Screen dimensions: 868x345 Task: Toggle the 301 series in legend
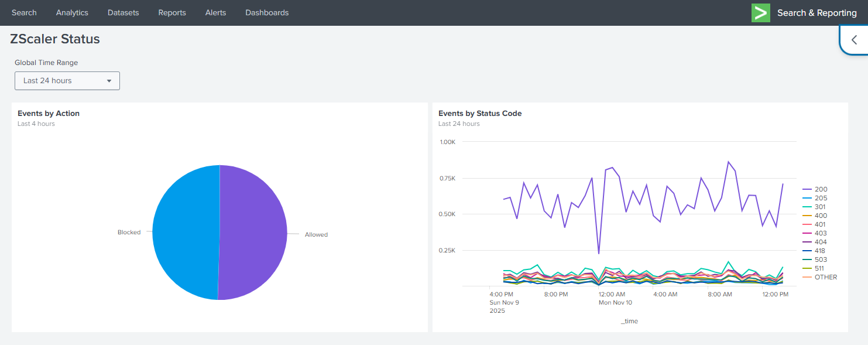tap(821, 207)
